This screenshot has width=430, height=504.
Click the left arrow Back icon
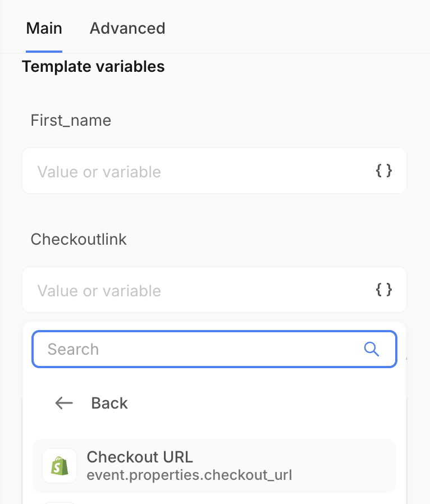[64, 403]
